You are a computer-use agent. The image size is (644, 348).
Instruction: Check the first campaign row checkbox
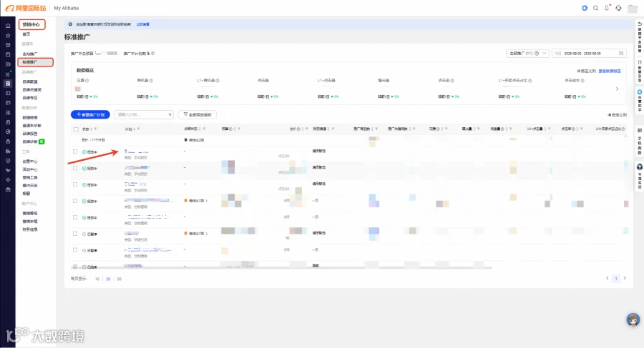(x=75, y=151)
